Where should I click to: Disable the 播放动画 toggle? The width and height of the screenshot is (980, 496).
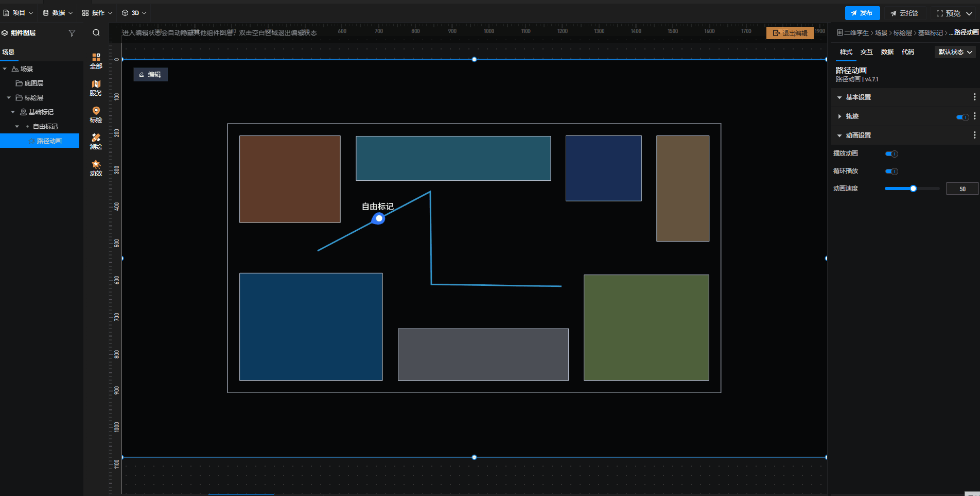pyautogui.click(x=891, y=153)
